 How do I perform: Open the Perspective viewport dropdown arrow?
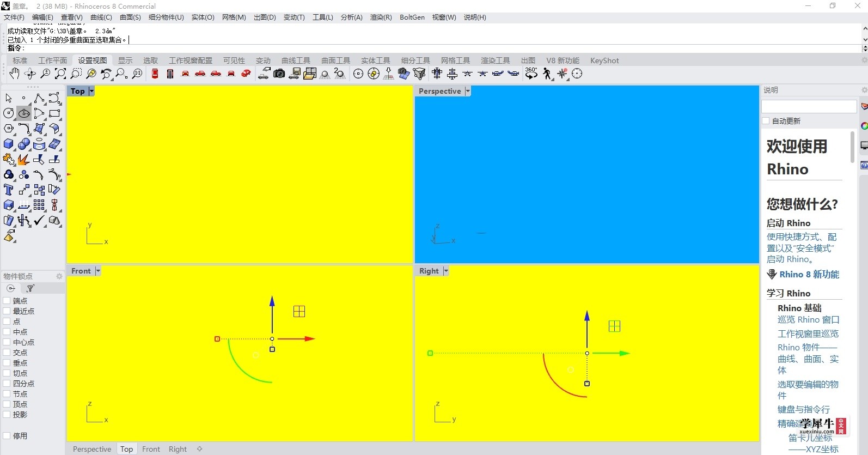[468, 91]
